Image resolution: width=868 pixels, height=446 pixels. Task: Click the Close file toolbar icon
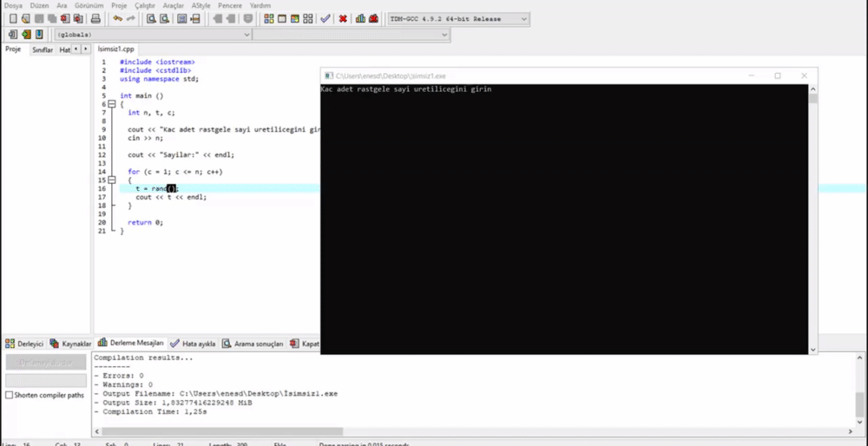[x=65, y=19]
